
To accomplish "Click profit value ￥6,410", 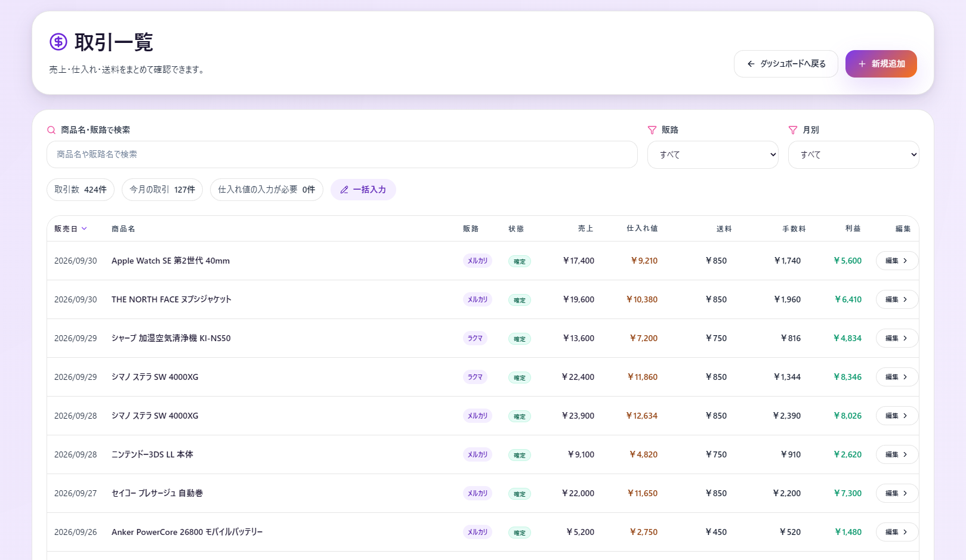I will pos(848,299).
